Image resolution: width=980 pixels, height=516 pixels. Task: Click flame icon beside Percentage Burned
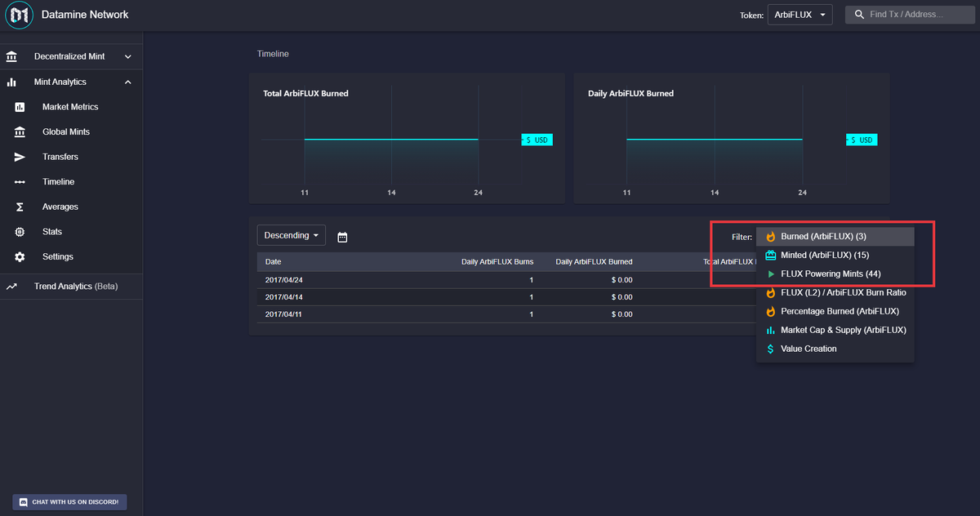click(x=770, y=311)
